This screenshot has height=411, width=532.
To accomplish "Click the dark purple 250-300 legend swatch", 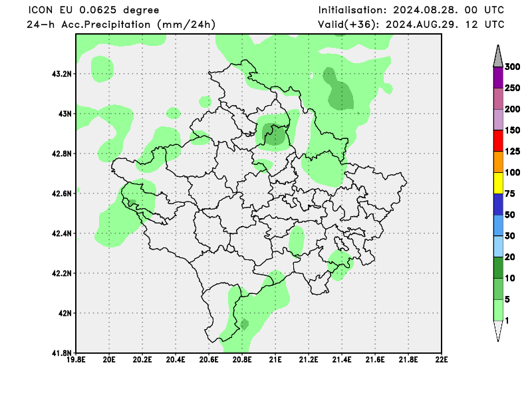I will point(498,78).
